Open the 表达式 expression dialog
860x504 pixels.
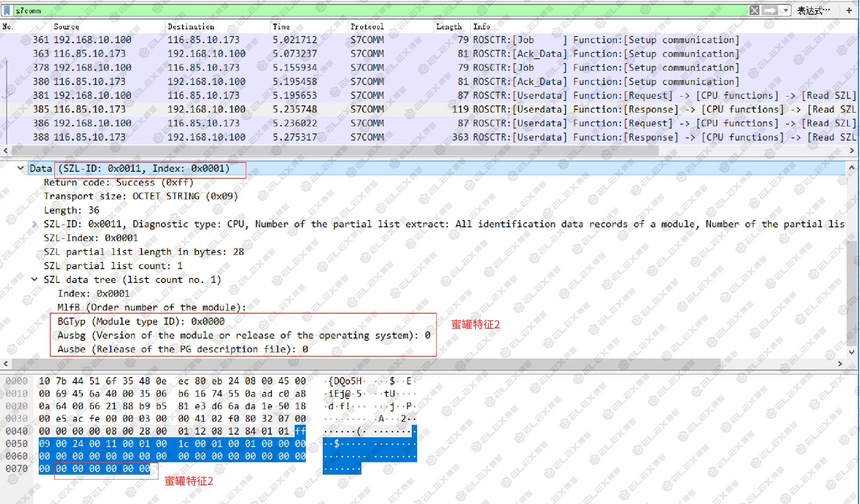click(813, 10)
